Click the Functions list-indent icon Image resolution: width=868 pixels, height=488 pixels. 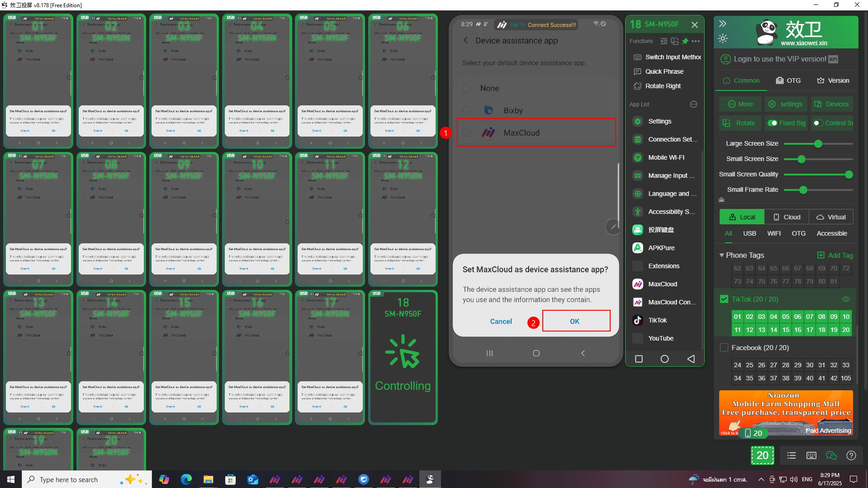coord(664,41)
